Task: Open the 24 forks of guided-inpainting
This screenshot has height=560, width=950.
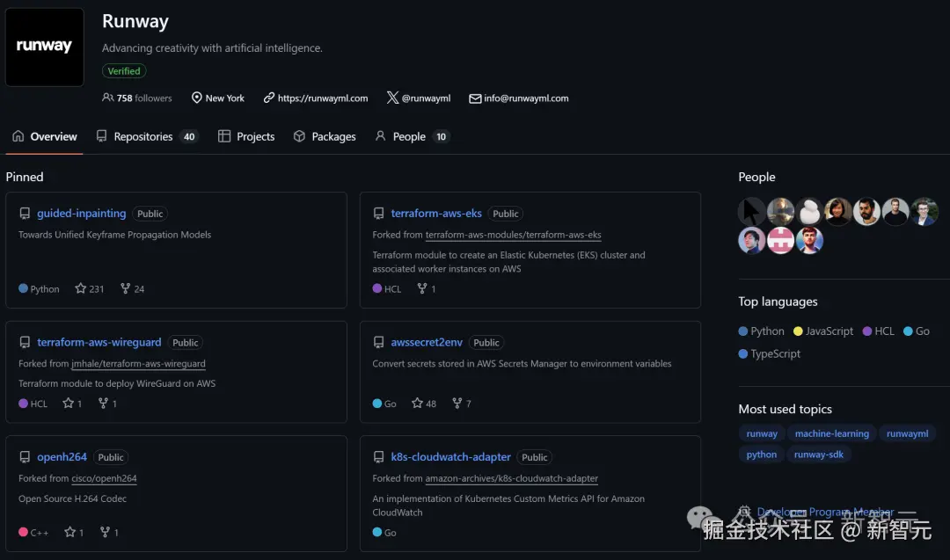Action: pyautogui.click(x=132, y=288)
